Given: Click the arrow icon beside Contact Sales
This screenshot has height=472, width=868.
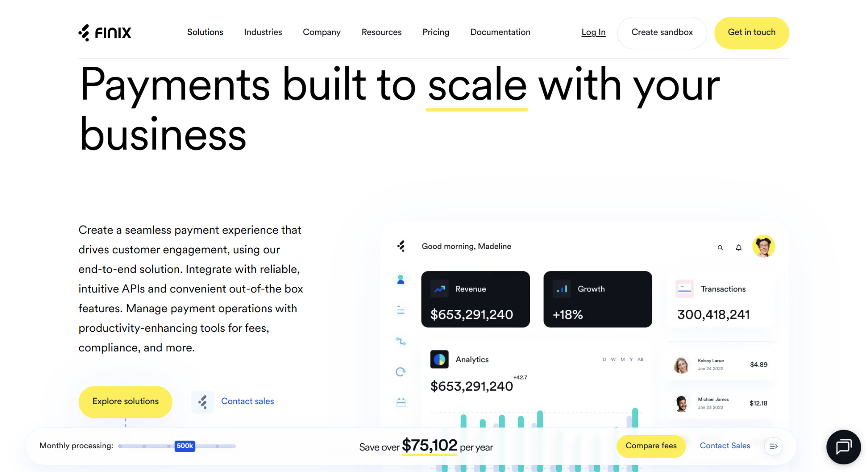Looking at the screenshot, I should (x=773, y=446).
